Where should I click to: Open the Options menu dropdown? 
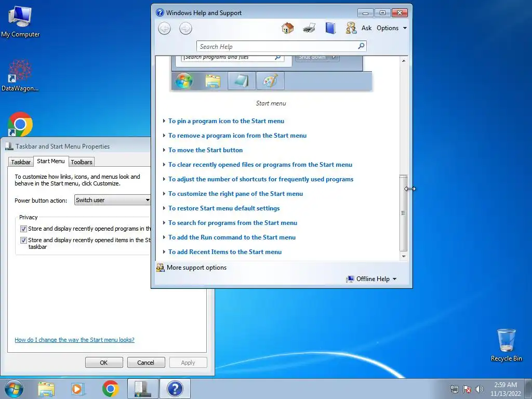pyautogui.click(x=392, y=28)
